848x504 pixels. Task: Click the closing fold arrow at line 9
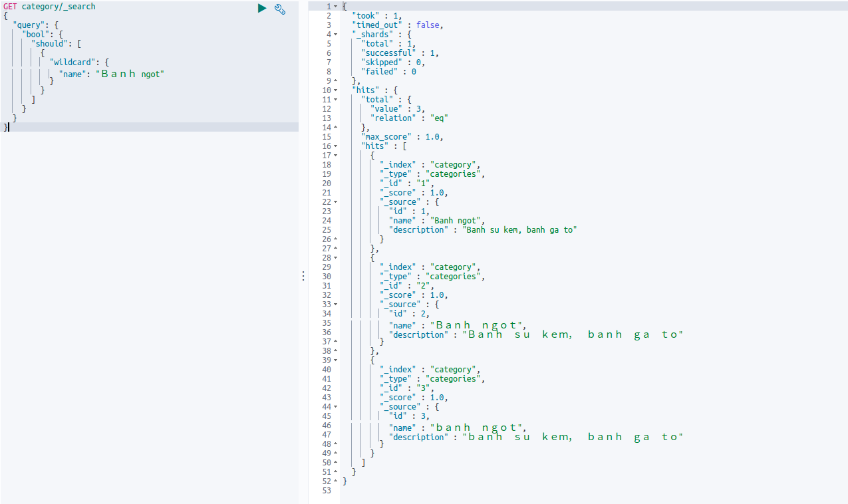pyautogui.click(x=336, y=81)
